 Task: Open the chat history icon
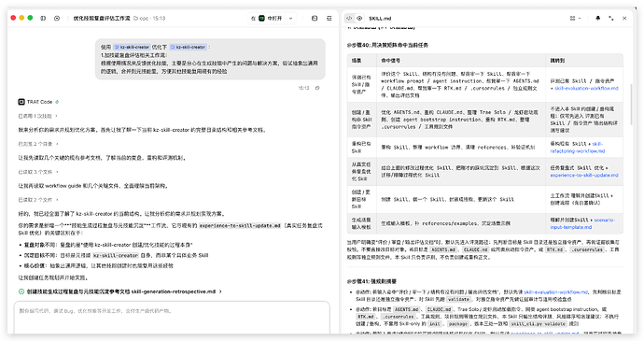pyautogui.click(x=57, y=18)
